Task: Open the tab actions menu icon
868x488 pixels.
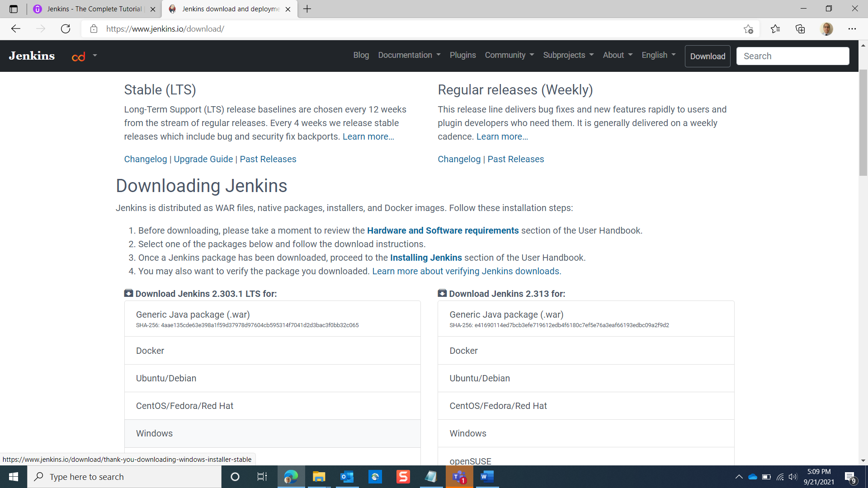Action: (x=14, y=9)
